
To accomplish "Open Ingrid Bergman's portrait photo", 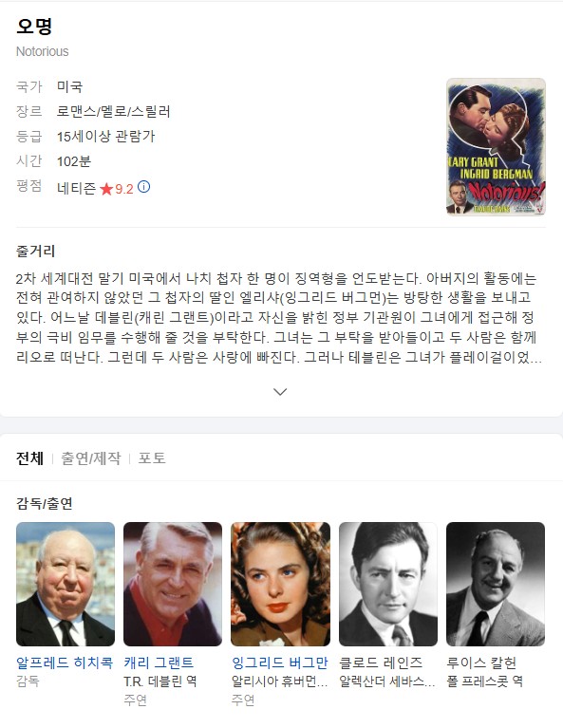I will pos(281,584).
